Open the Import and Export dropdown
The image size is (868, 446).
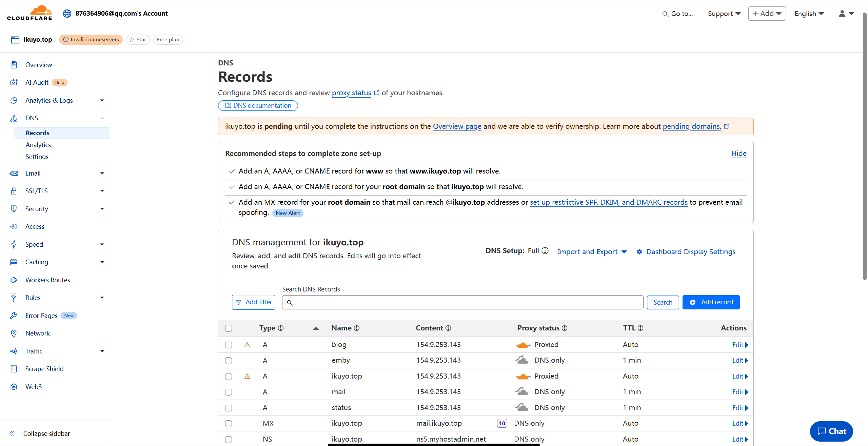(x=592, y=252)
